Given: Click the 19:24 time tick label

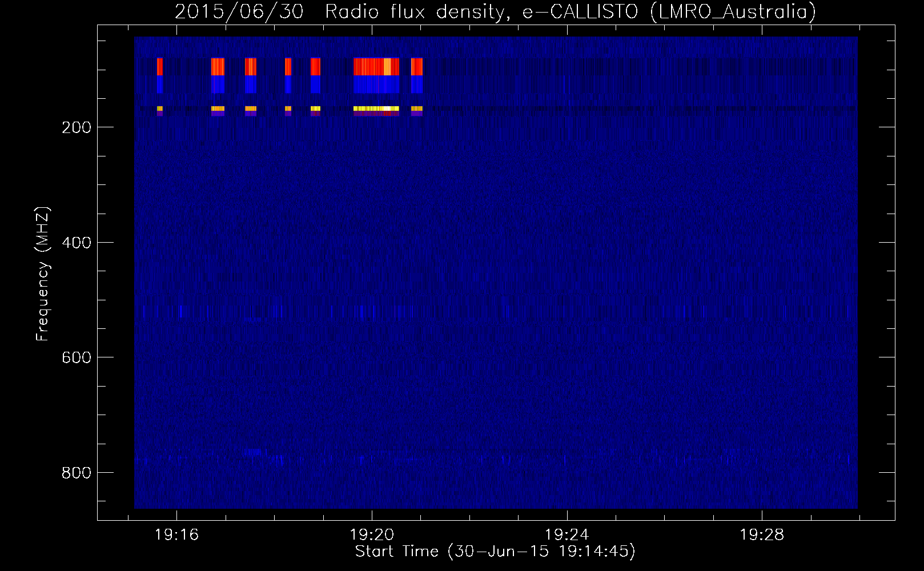Looking at the screenshot, I should [x=567, y=535].
